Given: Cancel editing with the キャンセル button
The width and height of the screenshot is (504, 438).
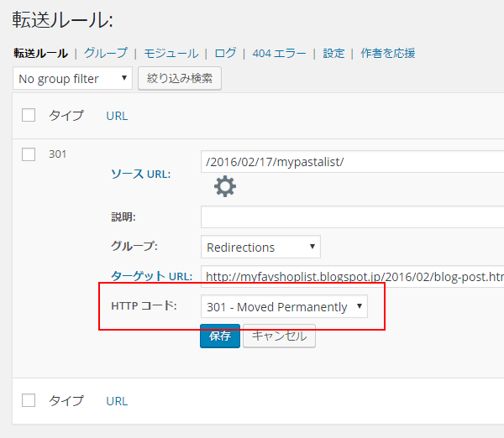Looking at the screenshot, I should point(279,336).
